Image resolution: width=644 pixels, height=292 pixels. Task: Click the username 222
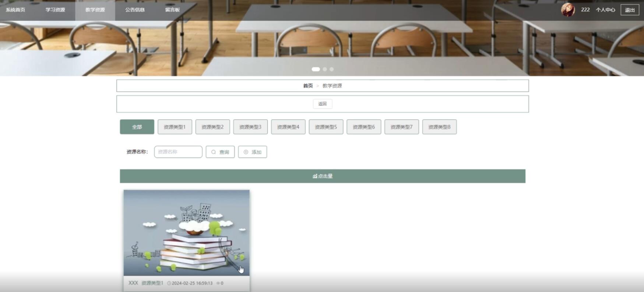coord(585,10)
